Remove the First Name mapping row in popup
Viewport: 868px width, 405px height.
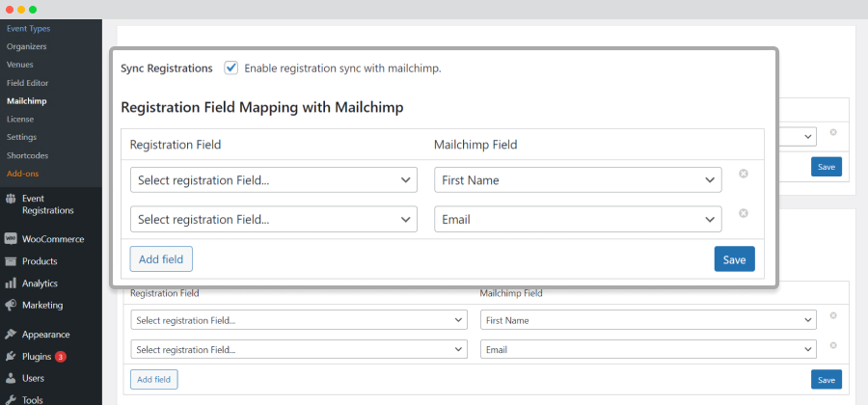tap(744, 174)
